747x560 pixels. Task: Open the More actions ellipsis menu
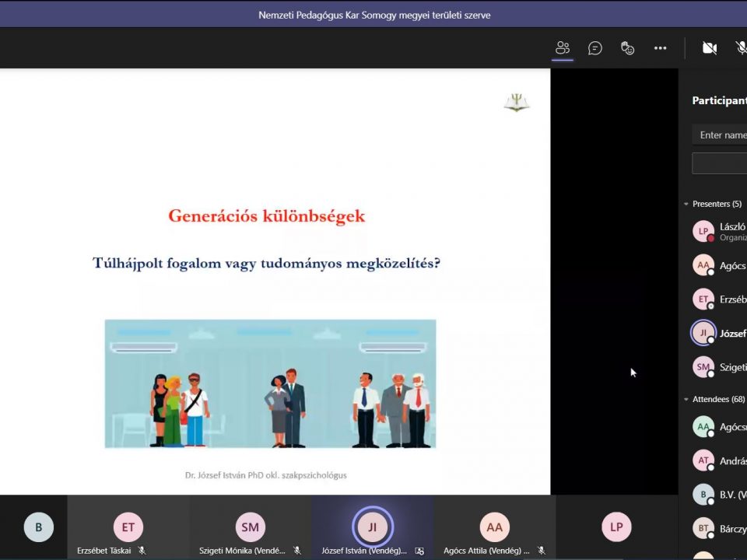point(661,48)
